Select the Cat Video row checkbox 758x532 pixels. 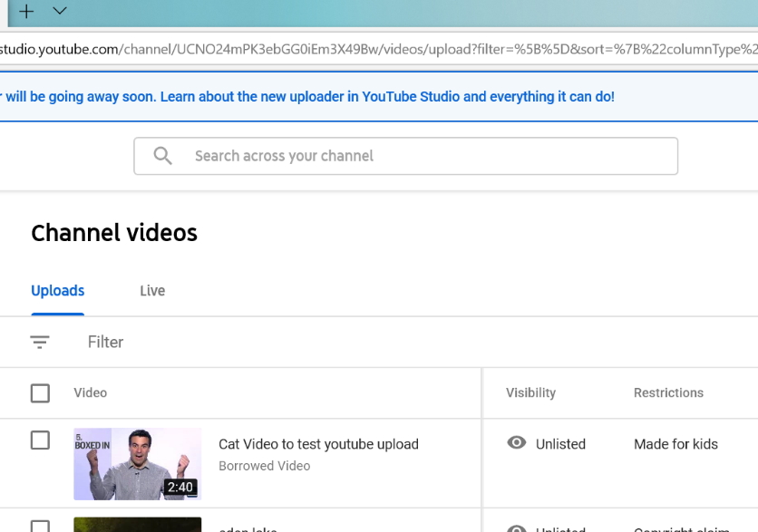(x=40, y=440)
